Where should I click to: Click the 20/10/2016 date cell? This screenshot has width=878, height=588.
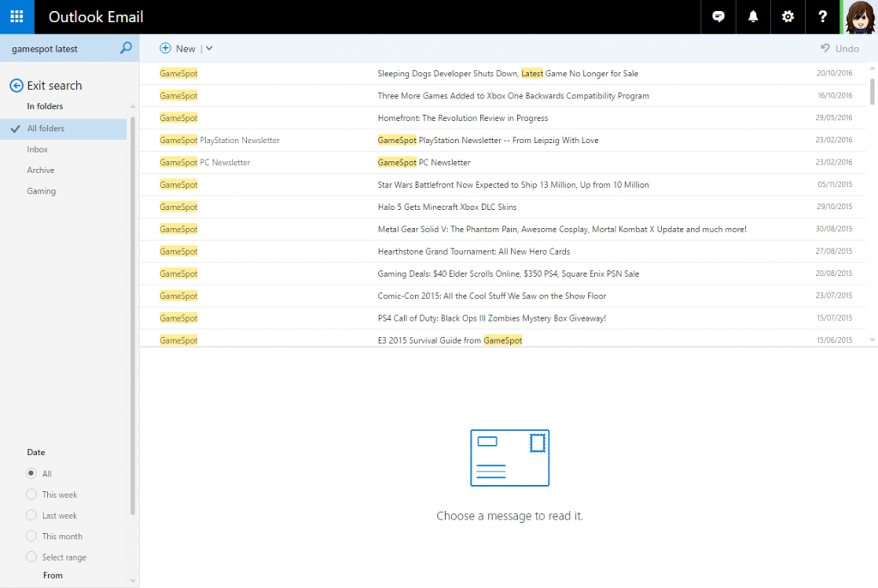pos(834,74)
